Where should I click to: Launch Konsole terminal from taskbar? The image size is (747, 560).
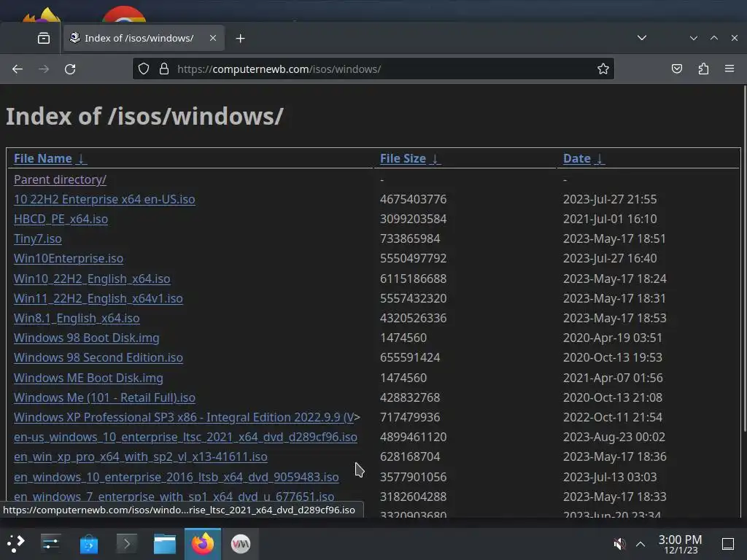(x=127, y=543)
